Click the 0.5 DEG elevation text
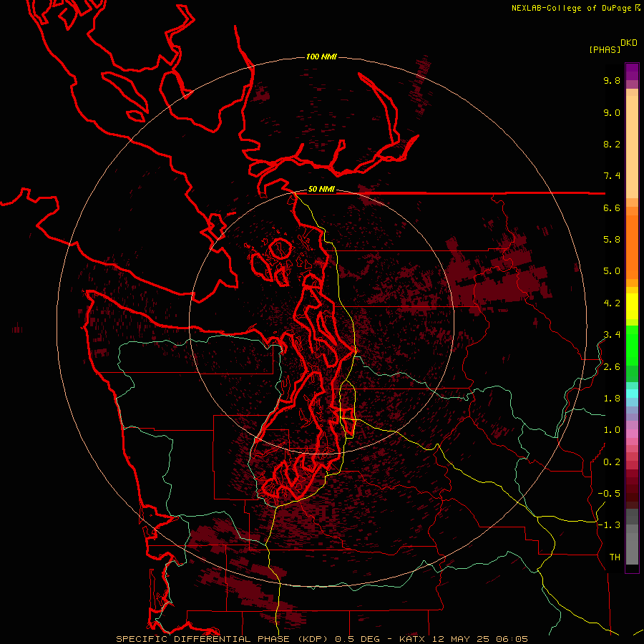The width and height of the screenshot is (644, 644). [x=359, y=639]
